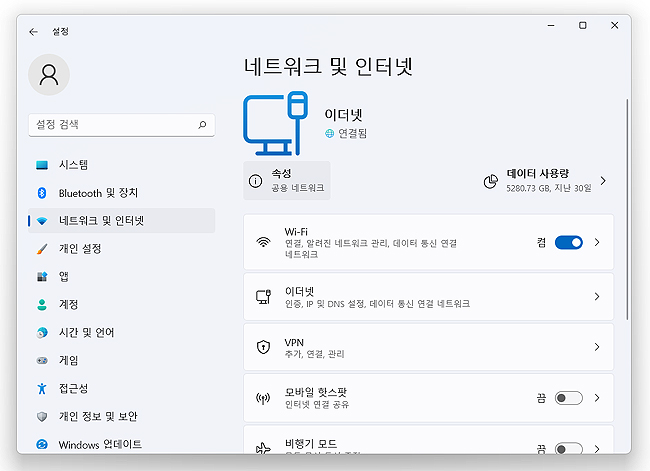Click the 게임 controller icon
Viewport: 650px width, 471px height.
(x=42, y=361)
